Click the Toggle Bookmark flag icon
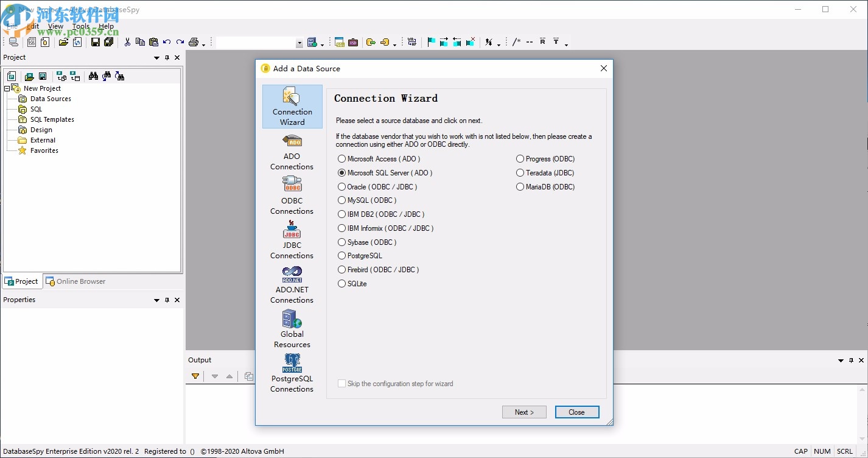Screen dimensions: 868x458 tap(431, 42)
